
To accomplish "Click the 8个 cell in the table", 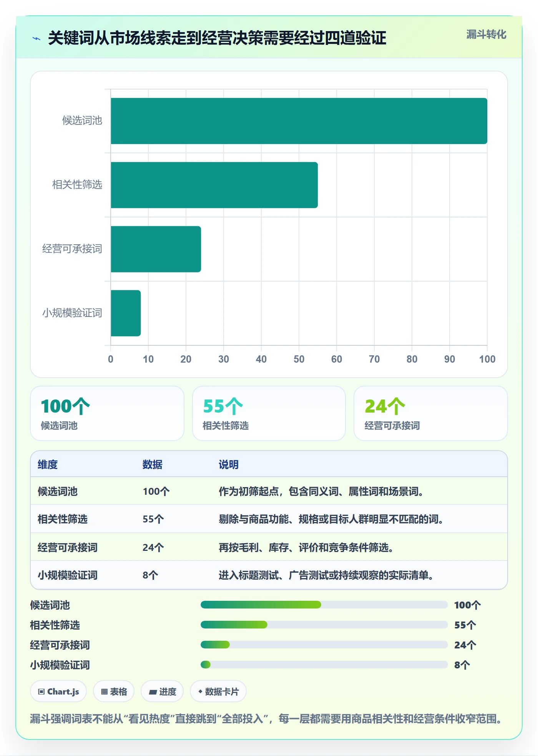I will 150,575.
